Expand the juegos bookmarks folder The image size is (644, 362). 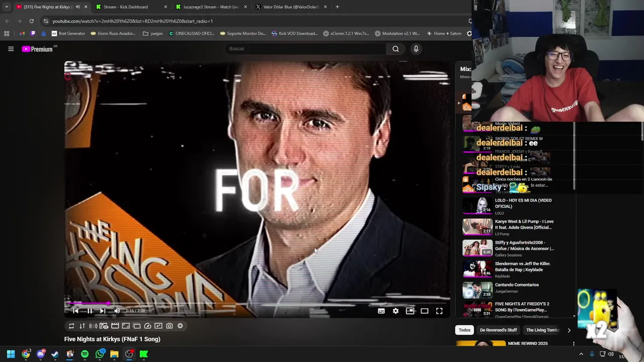tap(153, 34)
